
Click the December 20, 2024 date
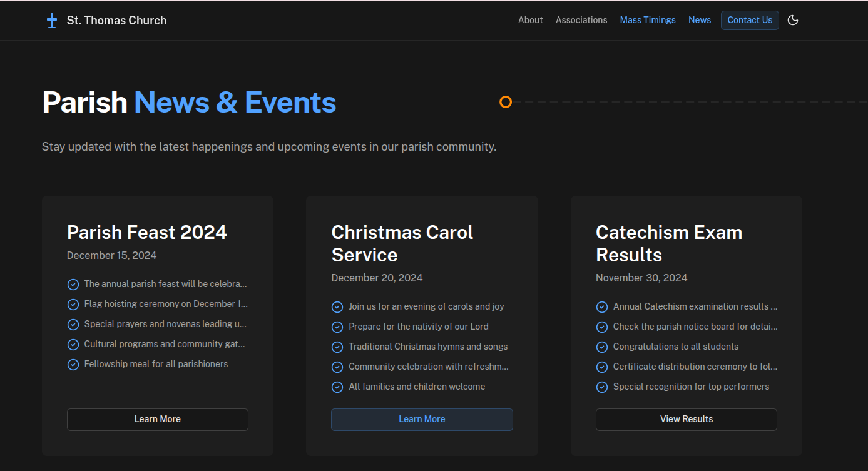(x=377, y=278)
